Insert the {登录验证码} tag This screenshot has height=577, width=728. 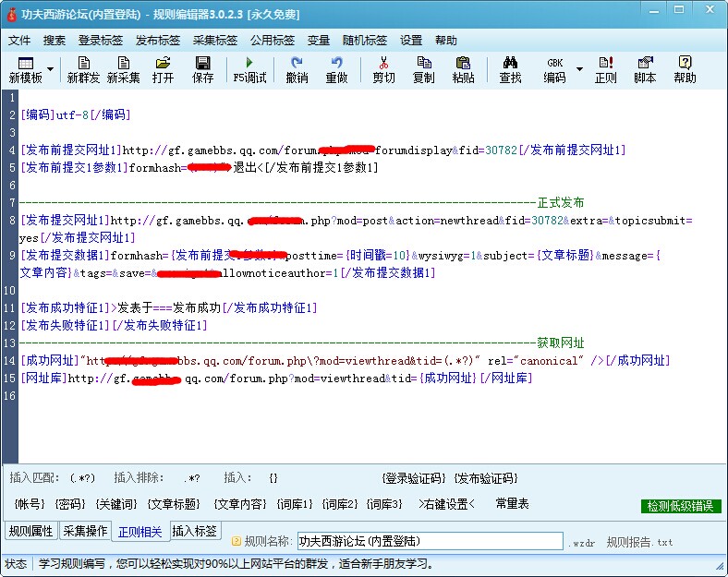tap(414, 477)
